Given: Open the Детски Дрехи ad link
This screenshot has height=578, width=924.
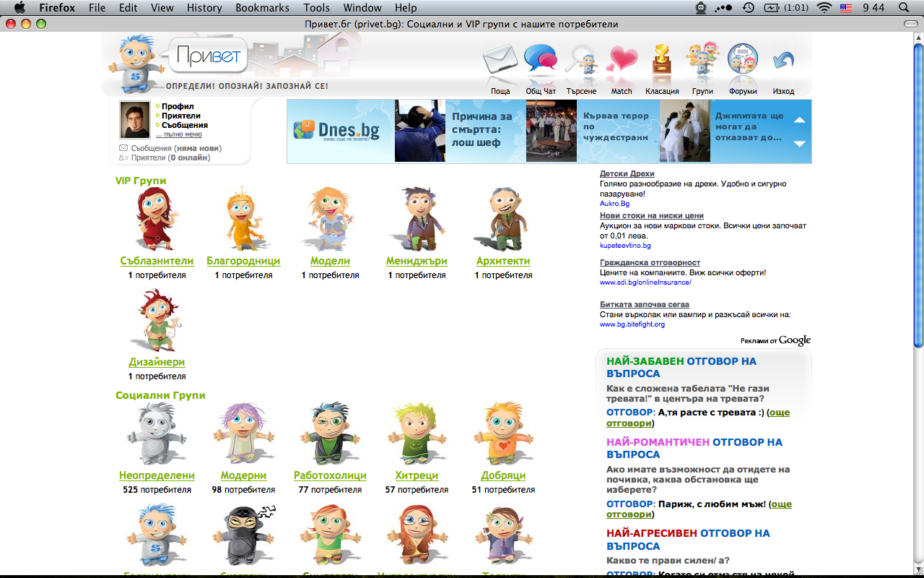Looking at the screenshot, I should click(627, 173).
